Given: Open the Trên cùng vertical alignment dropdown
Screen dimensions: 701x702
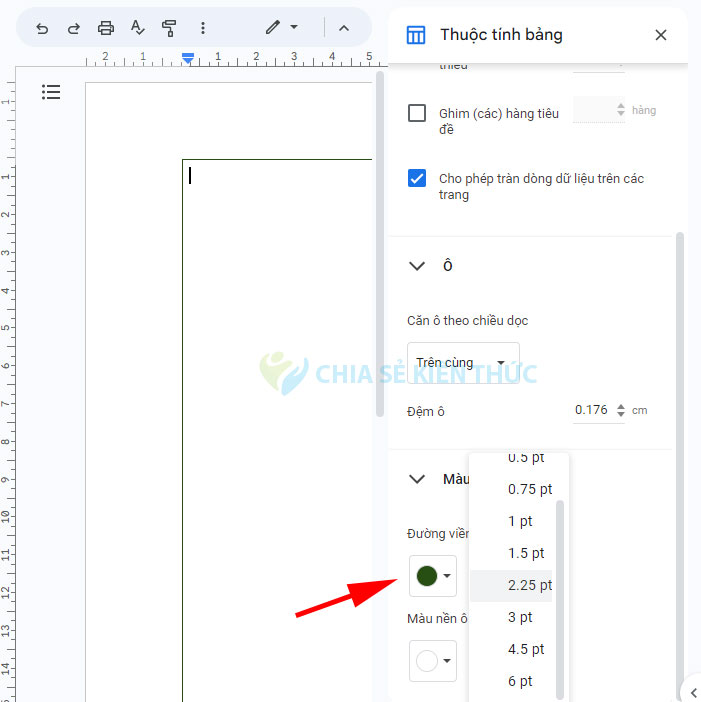Looking at the screenshot, I should tap(463, 363).
